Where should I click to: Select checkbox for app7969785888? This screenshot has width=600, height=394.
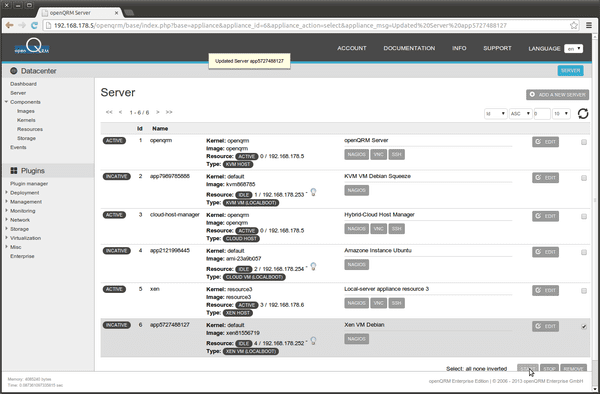(584, 178)
